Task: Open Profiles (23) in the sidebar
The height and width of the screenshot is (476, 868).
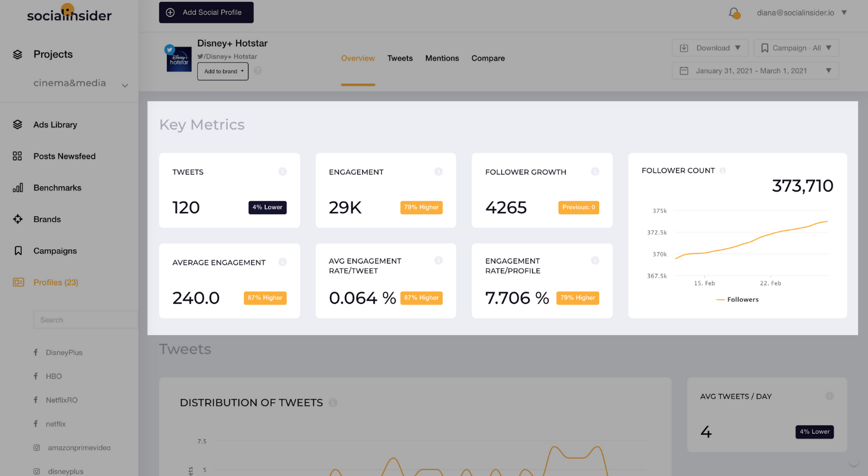Action: pyautogui.click(x=56, y=282)
